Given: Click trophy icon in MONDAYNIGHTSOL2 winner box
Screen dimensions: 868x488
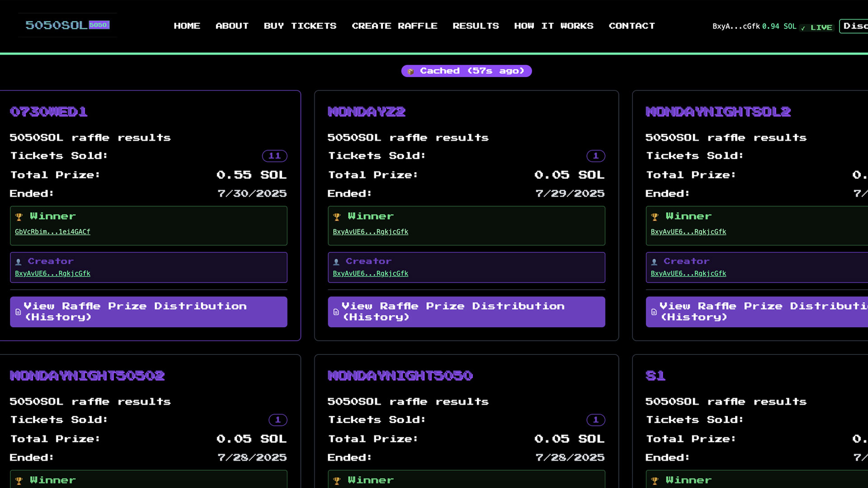Looking at the screenshot, I should coord(655,217).
